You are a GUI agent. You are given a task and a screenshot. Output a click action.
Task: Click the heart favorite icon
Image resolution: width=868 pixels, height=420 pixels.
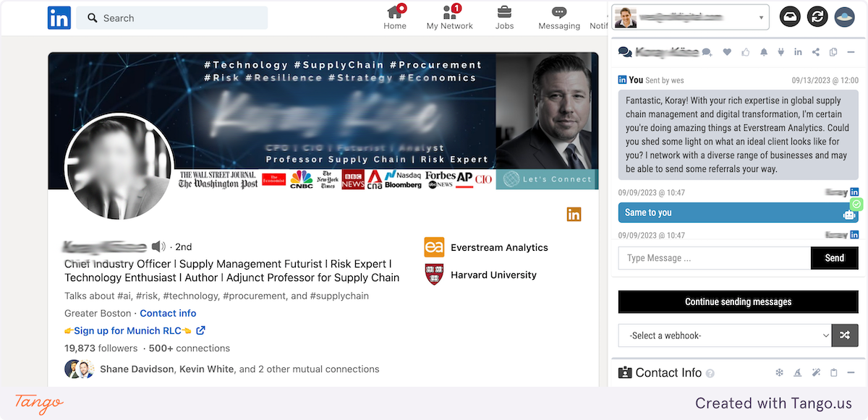[x=727, y=52]
